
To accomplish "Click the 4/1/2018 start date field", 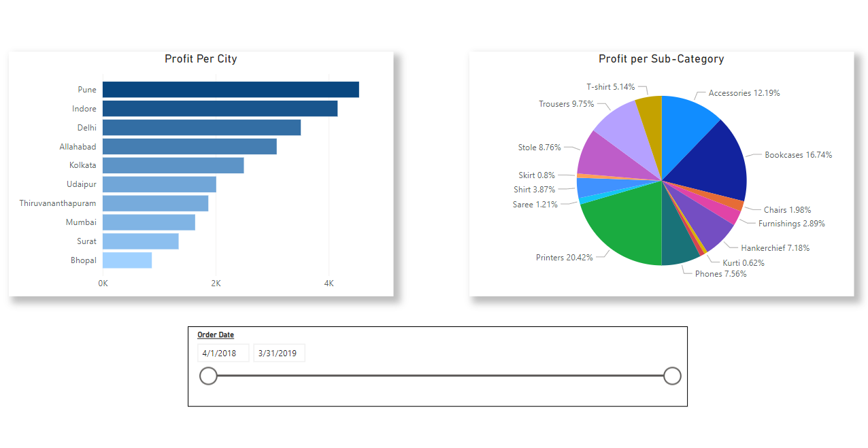I will tap(223, 352).
